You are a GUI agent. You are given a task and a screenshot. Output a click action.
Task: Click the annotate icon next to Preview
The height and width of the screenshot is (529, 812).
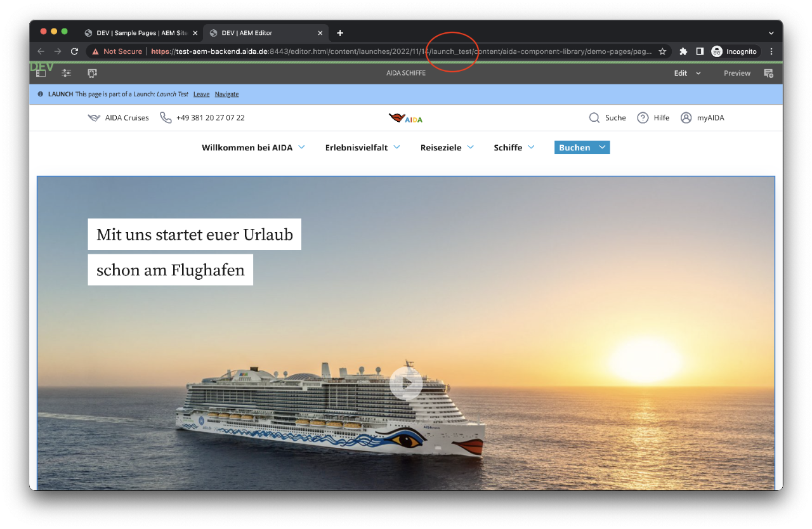point(768,73)
